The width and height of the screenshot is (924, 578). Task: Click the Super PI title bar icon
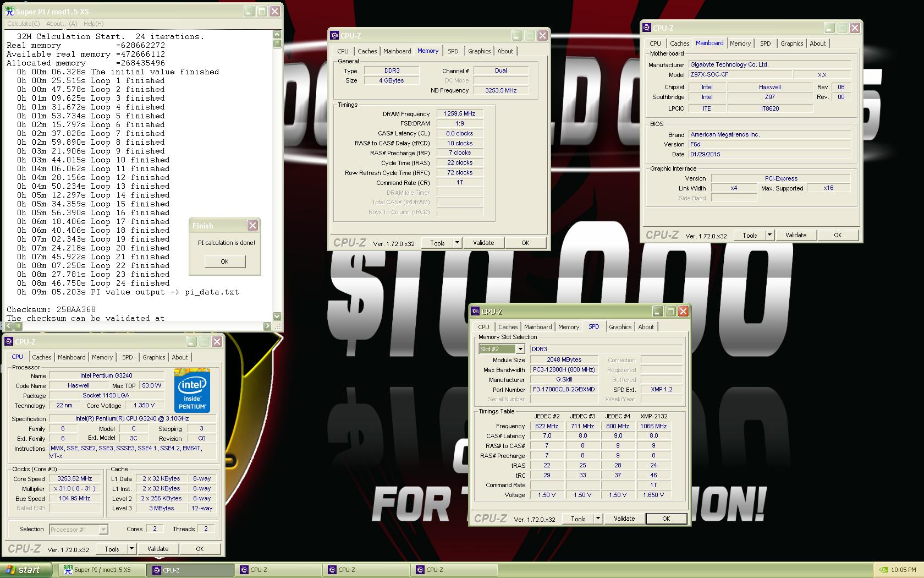(10, 11)
